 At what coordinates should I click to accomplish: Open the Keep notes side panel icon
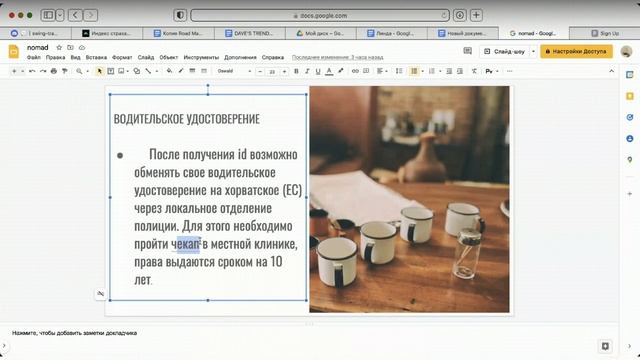630,96
